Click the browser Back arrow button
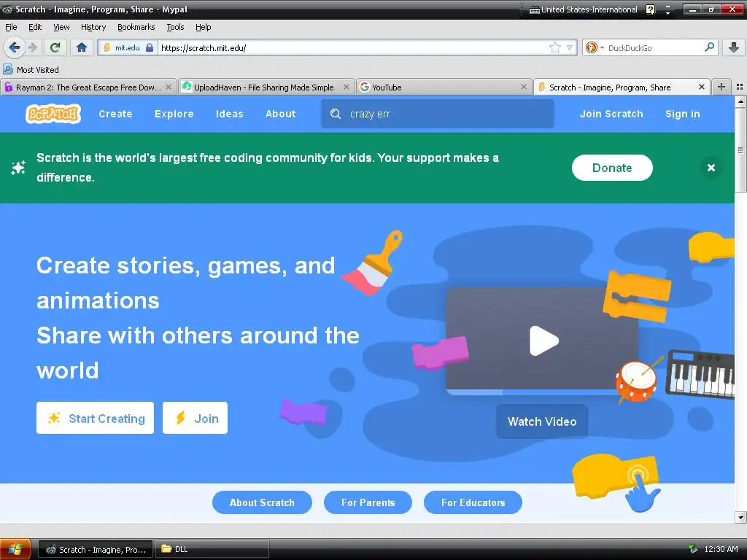Screen dimensions: 747x560 point(15,47)
